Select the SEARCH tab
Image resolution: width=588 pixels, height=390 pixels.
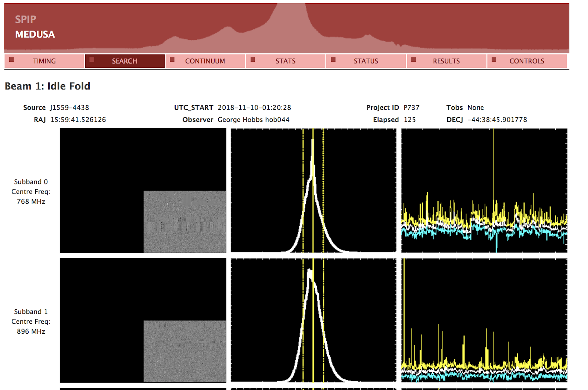click(125, 61)
